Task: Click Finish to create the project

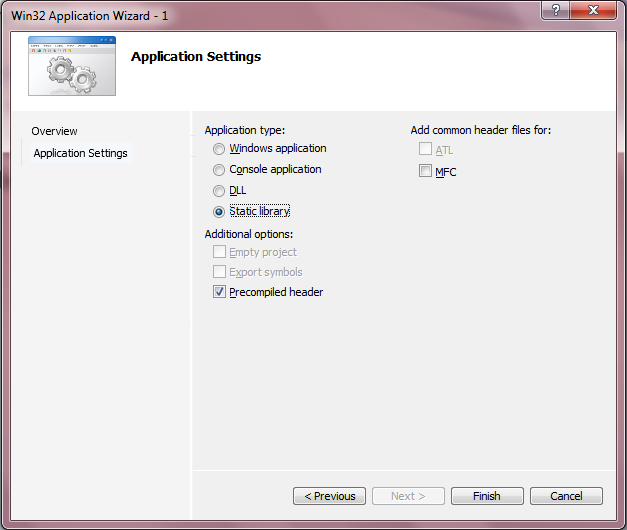Action: click(x=487, y=496)
